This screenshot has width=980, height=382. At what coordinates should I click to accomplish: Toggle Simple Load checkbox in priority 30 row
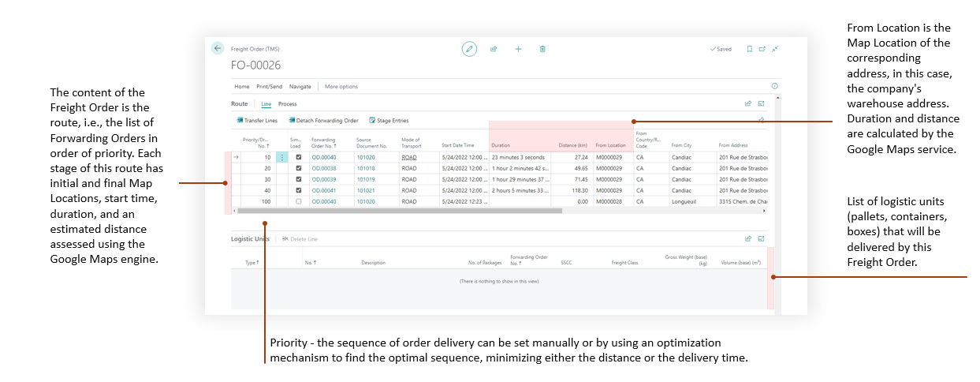(x=297, y=179)
